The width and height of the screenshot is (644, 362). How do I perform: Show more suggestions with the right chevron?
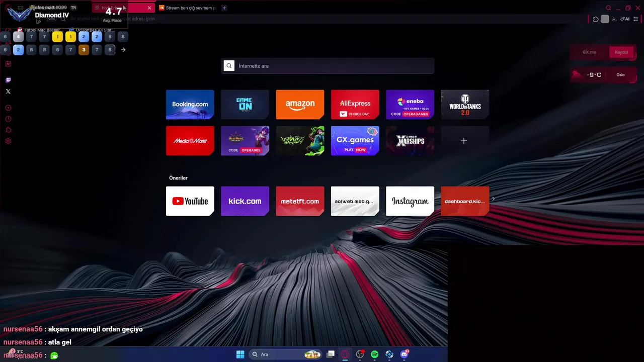[x=494, y=199]
